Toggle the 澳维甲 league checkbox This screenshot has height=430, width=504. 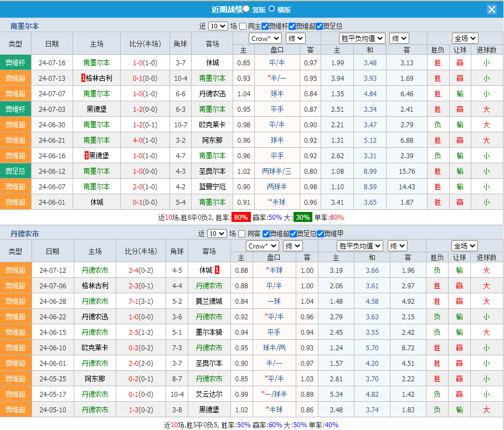click(x=320, y=234)
